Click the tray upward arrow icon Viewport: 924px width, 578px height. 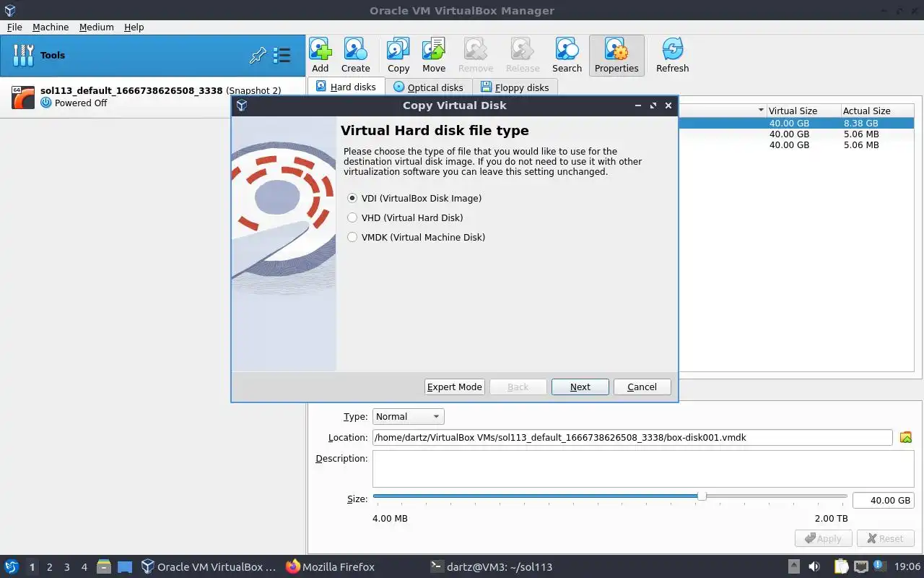click(x=793, y=566)
